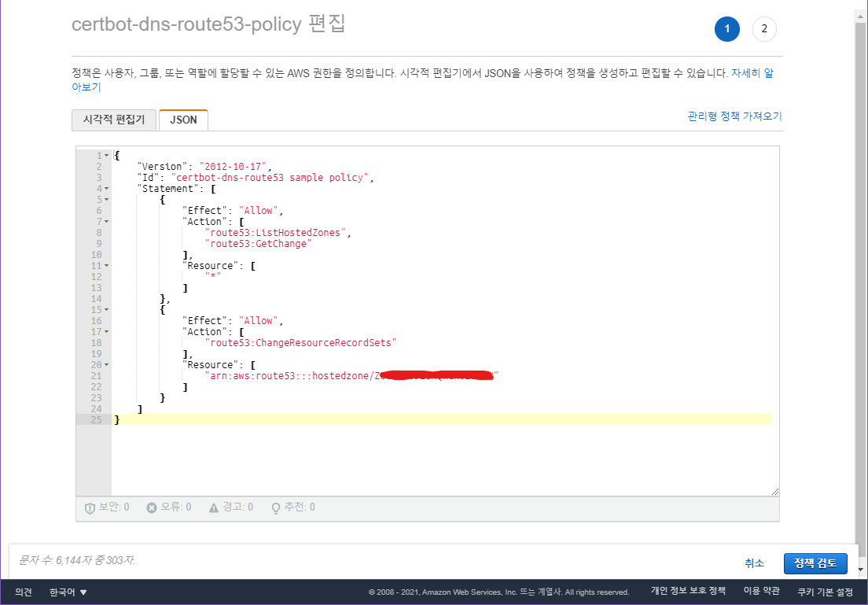Click the "route53:ChangeResourceRecordSets" text
This screenshot has height=605, width=868.
click(x=301, y=343)
